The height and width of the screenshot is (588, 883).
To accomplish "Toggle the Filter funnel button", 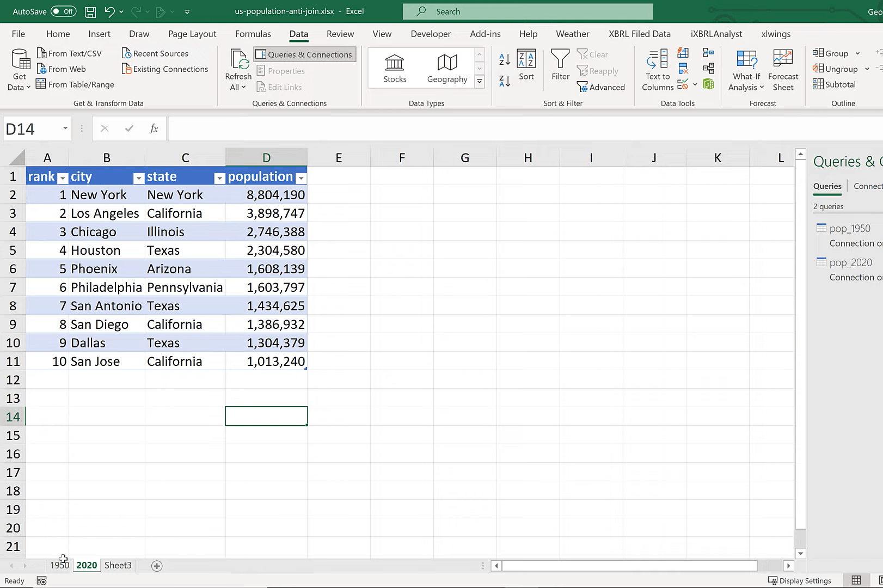I will point(560,65).
